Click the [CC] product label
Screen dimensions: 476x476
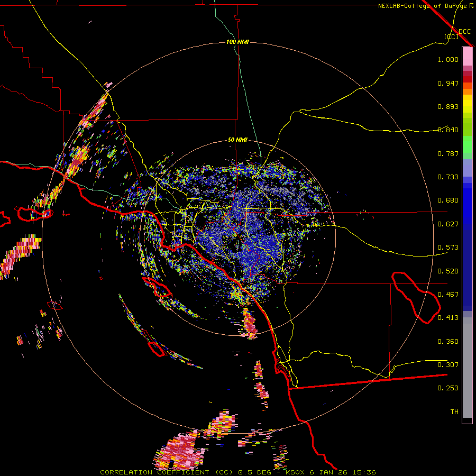(x=451, y=36)
